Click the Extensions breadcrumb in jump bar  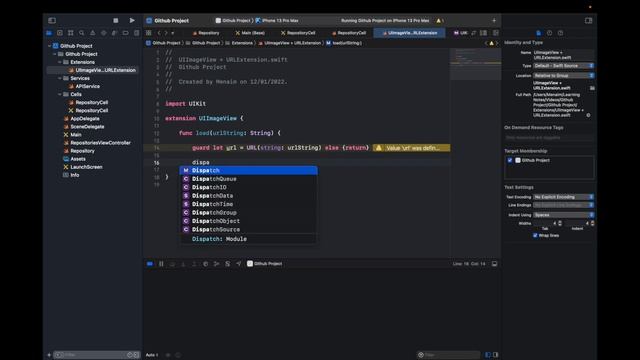tap(239, 43)
